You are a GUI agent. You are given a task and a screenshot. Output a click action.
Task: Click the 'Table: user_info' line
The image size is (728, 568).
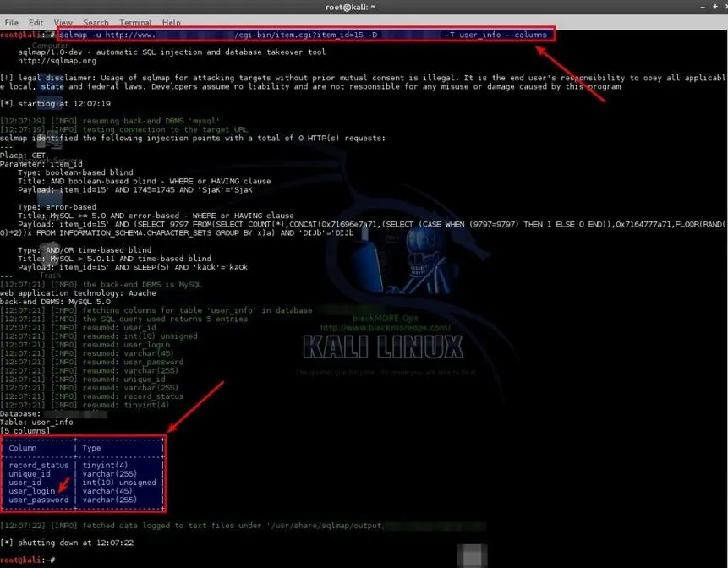point(36,423)
